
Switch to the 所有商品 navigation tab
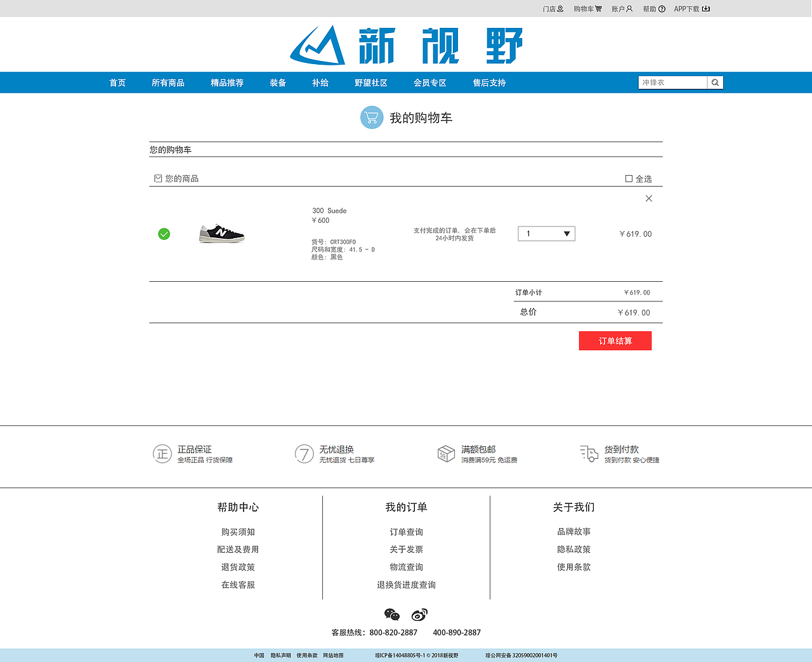[x=168, y=82]
